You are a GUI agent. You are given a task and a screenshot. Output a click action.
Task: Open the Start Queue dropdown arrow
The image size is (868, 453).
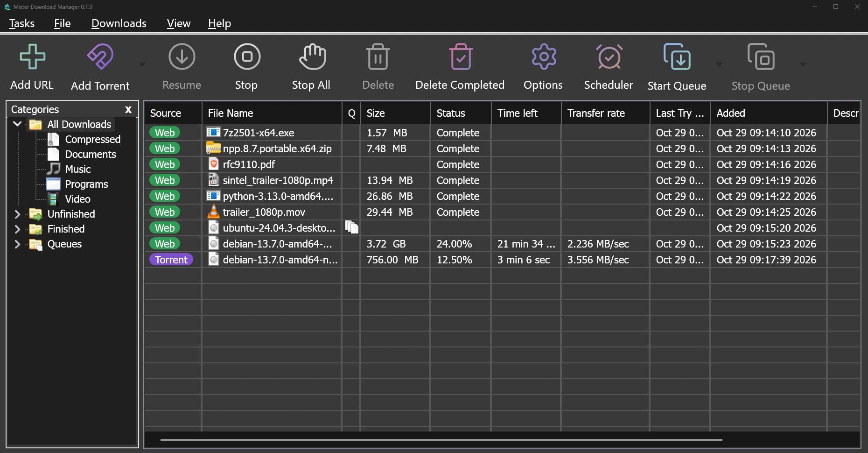pyautogui.click(x=719, y=64)
